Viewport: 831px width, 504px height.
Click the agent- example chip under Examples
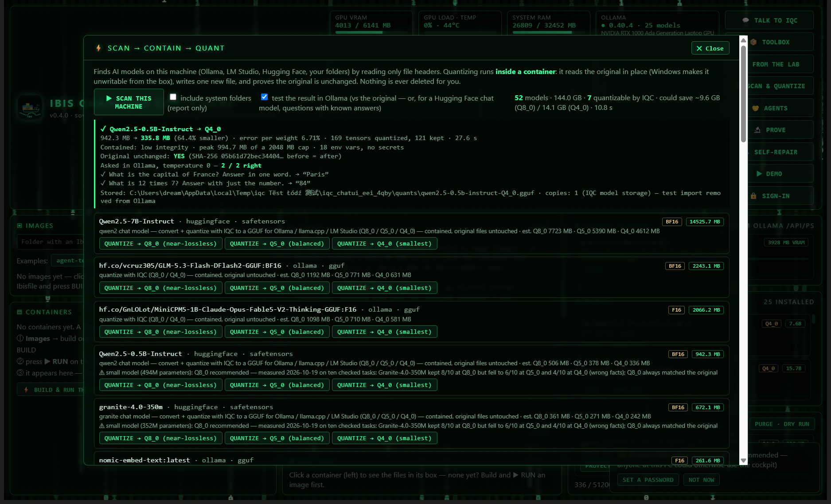coord(68,261)
